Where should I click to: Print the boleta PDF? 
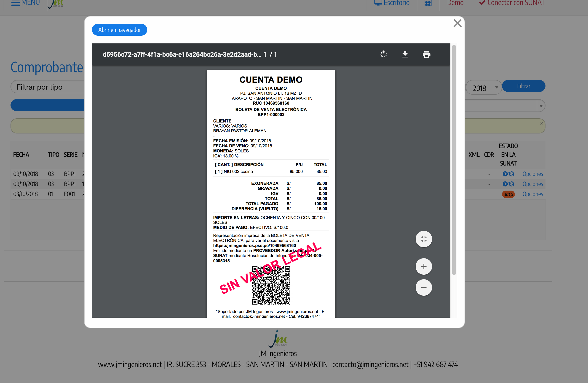[x=426, y=54]
